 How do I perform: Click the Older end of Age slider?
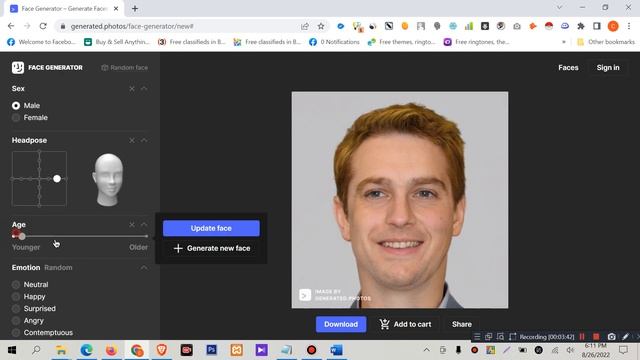138,247
